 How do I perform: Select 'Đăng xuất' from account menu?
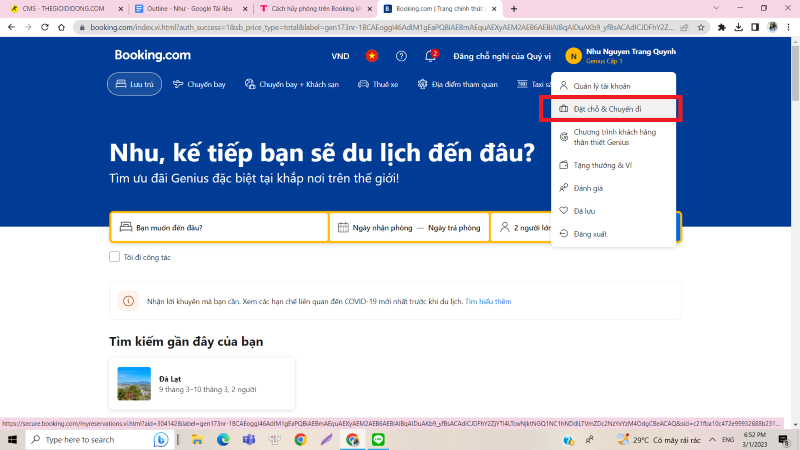click(592, 234)
